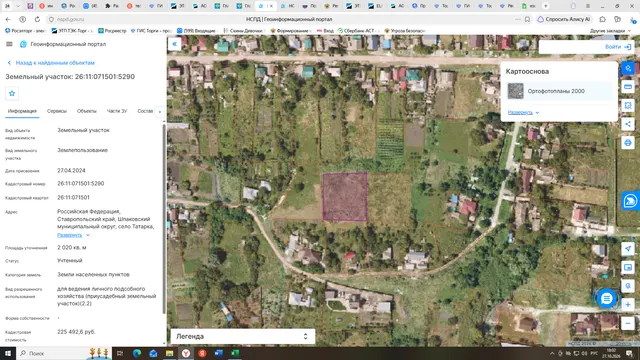Click the 2 020 кв. м area value
The image size is (640, 360).
pos(72,248)
